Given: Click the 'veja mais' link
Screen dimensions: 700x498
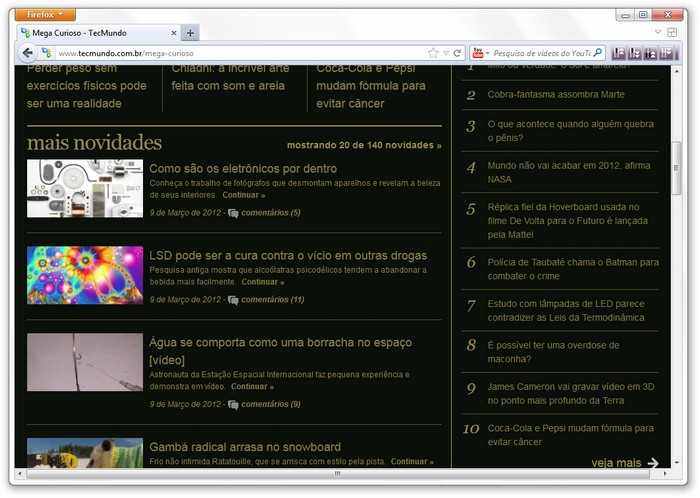Looking at the screenshot, I should tap(616, 463).
